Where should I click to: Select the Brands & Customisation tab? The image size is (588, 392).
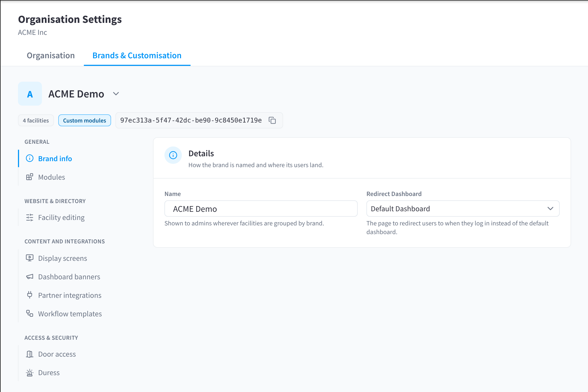137,55
